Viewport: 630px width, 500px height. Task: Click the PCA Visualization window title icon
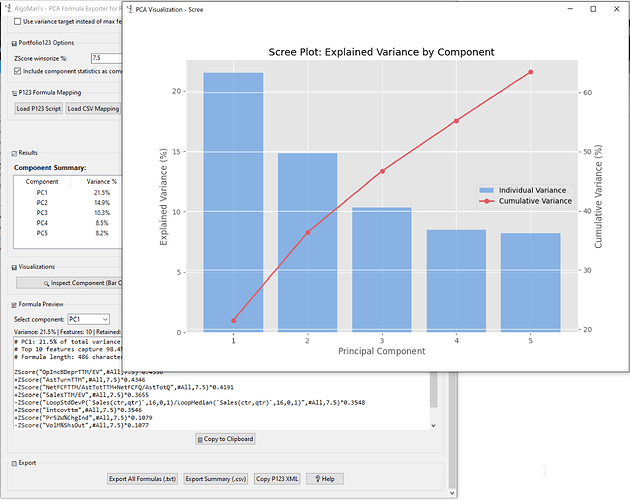129,9
